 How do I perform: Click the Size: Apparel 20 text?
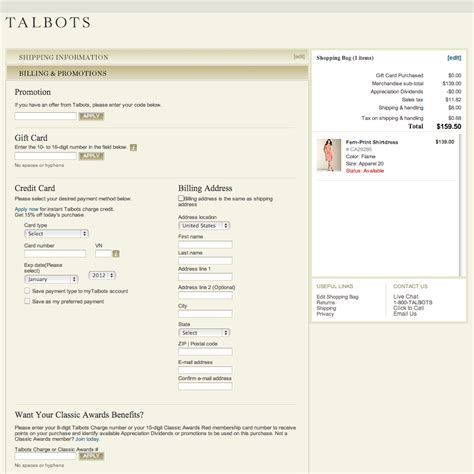pos(365,163)
